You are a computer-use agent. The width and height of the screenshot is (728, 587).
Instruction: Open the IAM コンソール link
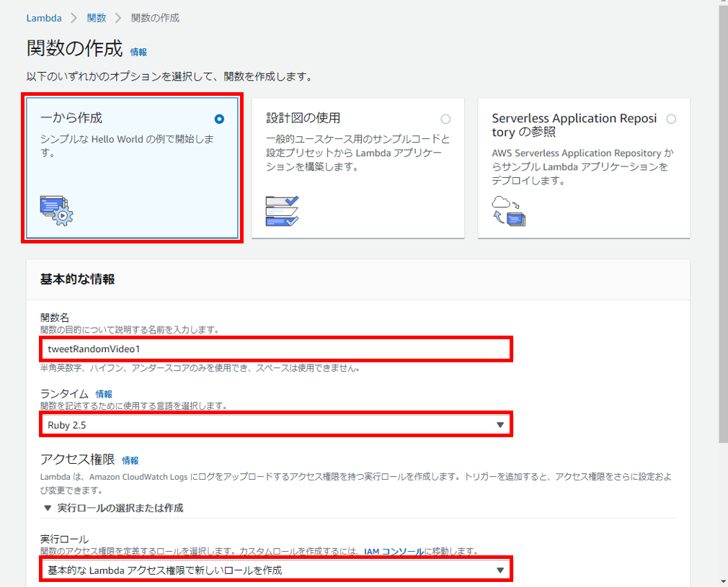tap(394, 551)
